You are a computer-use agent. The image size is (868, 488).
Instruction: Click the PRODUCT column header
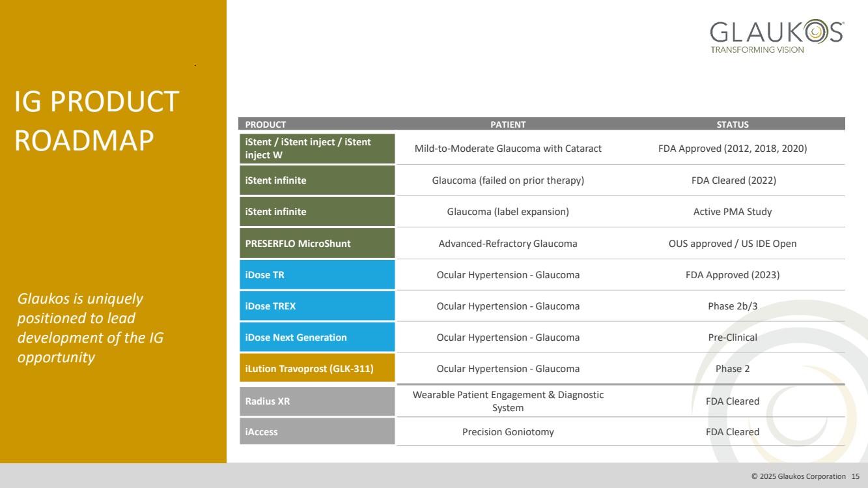click(x=266, y=124)
